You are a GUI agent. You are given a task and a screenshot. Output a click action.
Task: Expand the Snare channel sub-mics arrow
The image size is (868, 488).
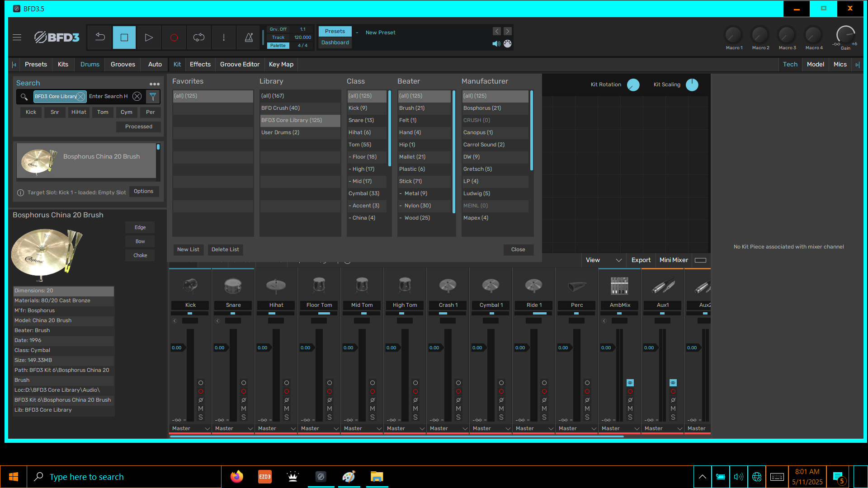click(218, 321)
